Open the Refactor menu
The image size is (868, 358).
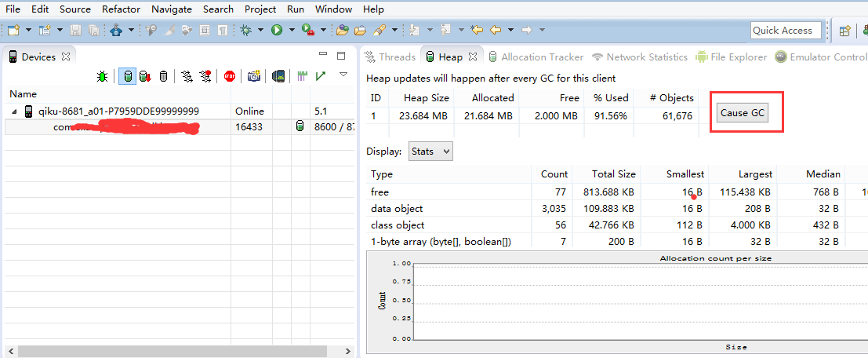tap(121, 9)
